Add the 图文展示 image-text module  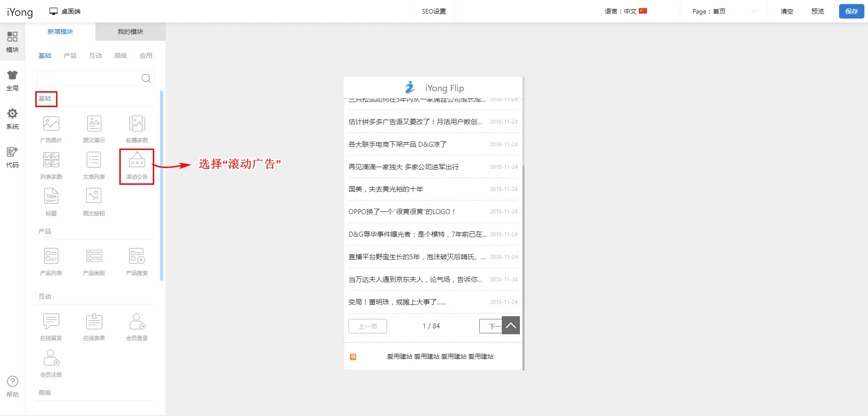point(94,129)
